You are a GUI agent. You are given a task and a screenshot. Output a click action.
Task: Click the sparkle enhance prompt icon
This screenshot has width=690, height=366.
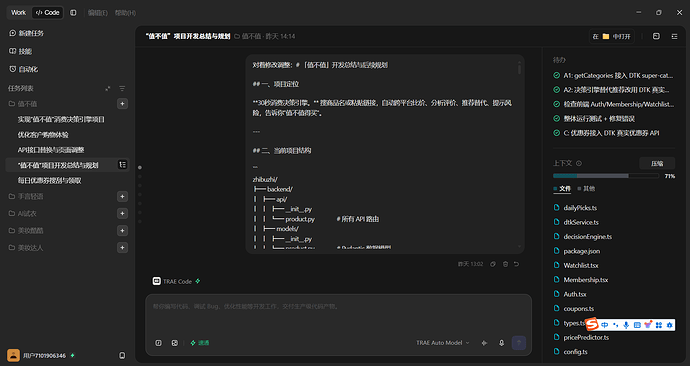coord(484,343)
